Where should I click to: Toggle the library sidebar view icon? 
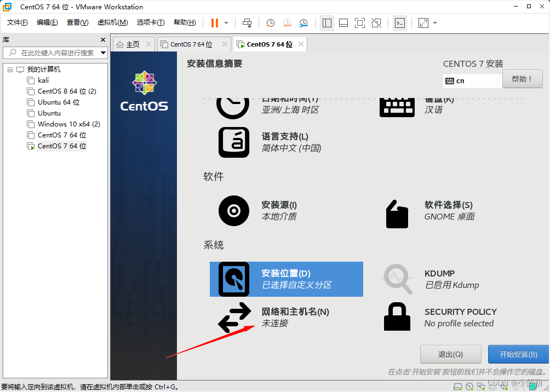327,23
